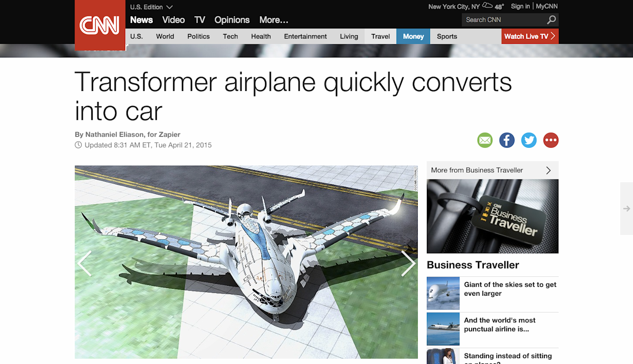Share the article on Twitter
Image resolution: width=633 pixels, height=364 pixels.
click(529, 140)
